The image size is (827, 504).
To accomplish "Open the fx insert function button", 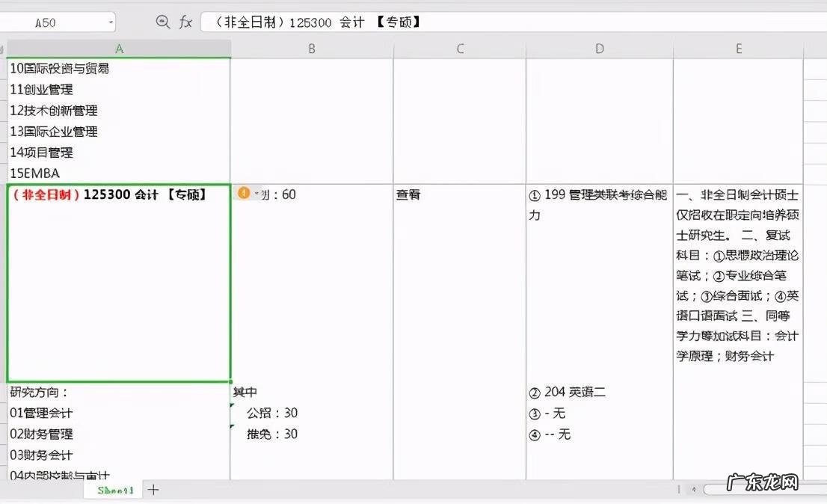I will click(185, 22).
